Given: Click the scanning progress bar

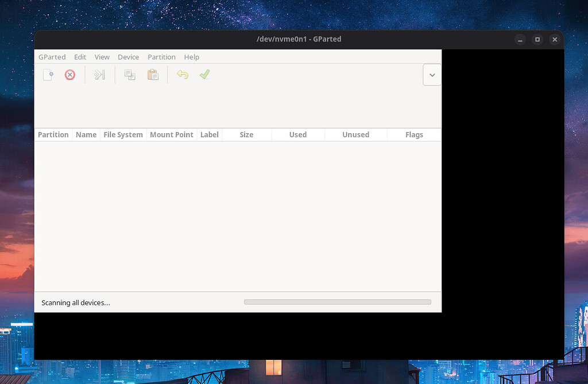Looking at the screenshot, I should [338, 301].
